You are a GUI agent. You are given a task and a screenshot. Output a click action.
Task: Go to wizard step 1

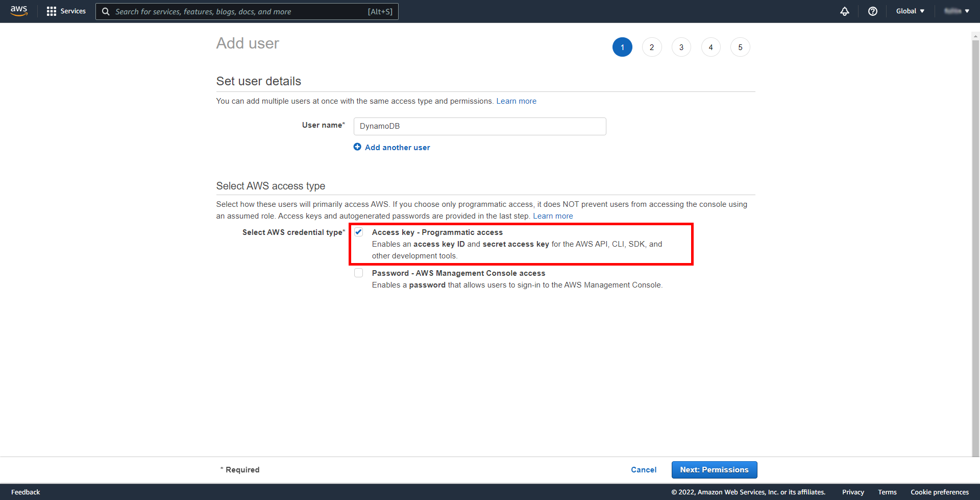tap(622, 47)
